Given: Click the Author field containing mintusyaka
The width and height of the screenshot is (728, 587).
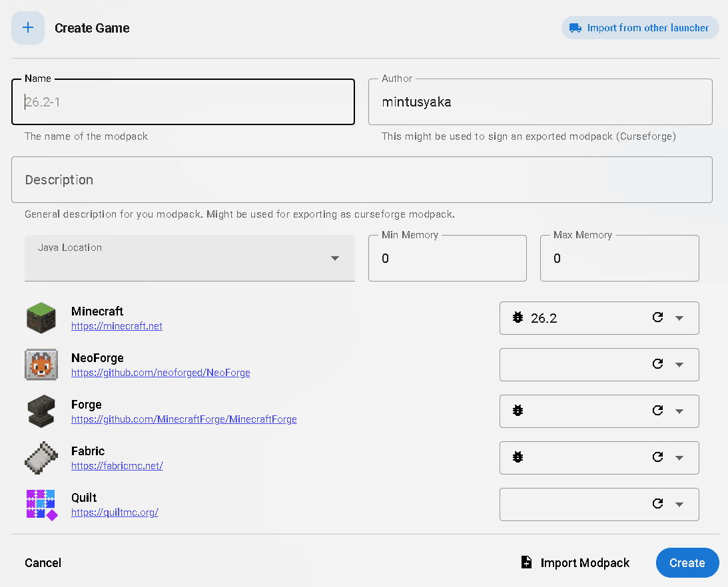Looking at the screenshot, I should [x=540, y=102].
